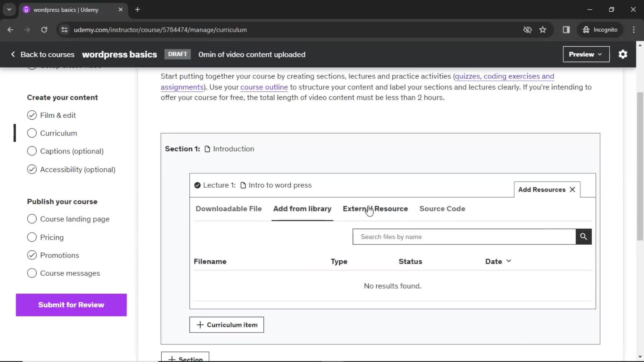
Task: Close the Add Resources panel
Action: (573, 189)
